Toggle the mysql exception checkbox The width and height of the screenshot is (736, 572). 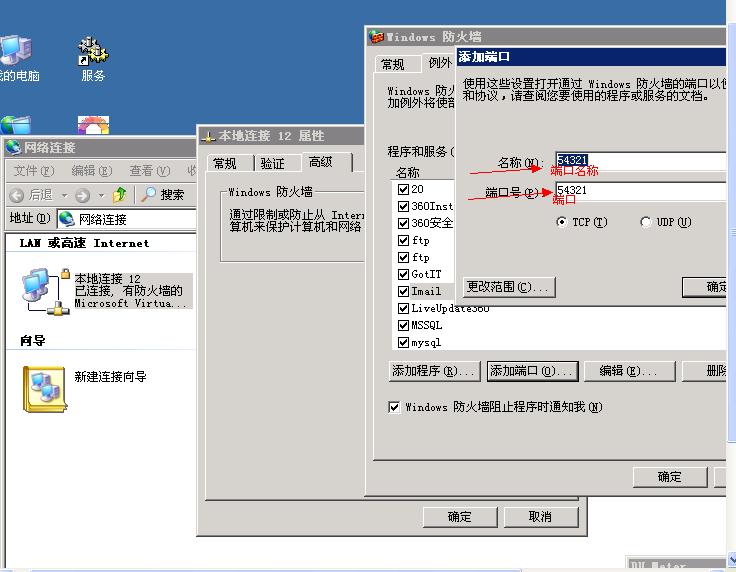(x=403, y=342)
